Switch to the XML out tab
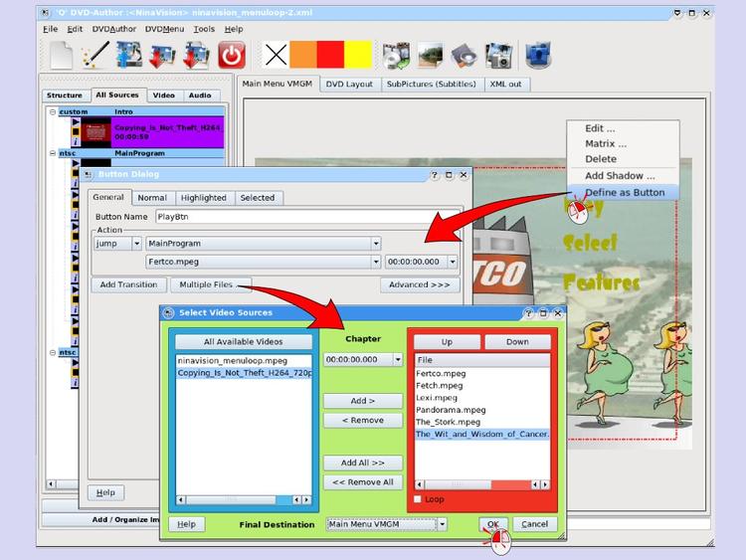The image size is (746, 560). (505, 85)
